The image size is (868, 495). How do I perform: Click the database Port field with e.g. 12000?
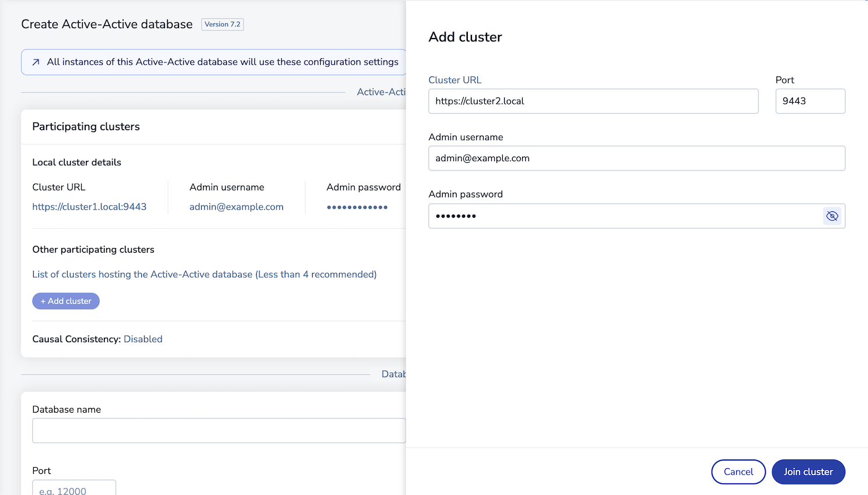tap(74, 489)
